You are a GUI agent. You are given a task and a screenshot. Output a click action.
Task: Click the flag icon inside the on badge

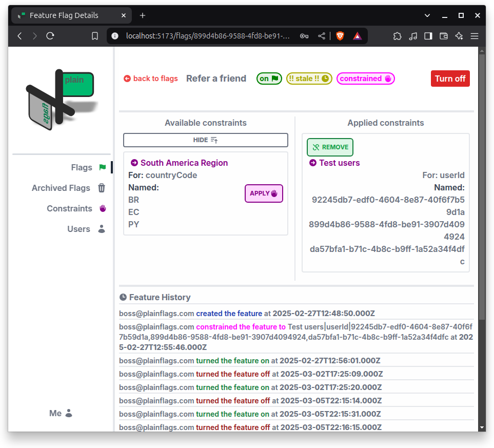275,79
